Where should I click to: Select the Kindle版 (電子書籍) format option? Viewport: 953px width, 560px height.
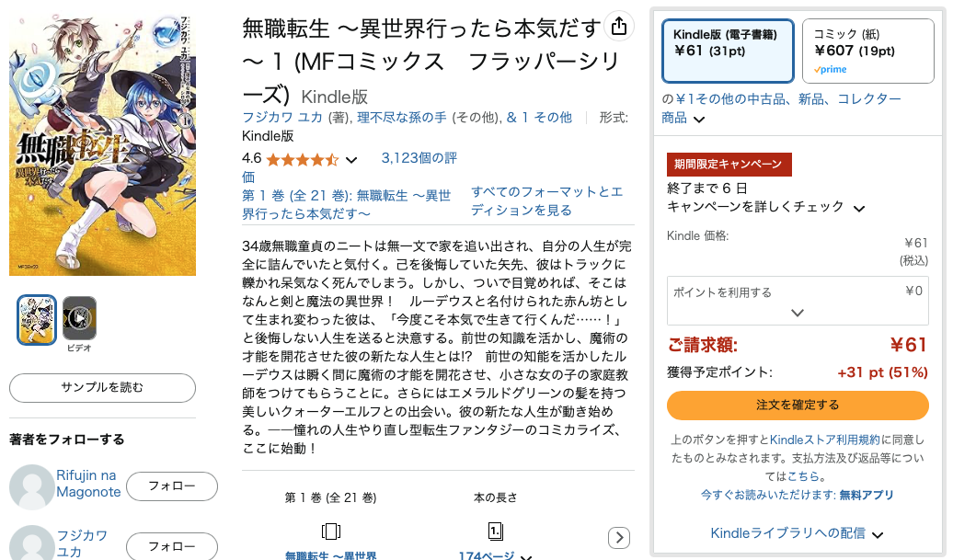(728, 51)
